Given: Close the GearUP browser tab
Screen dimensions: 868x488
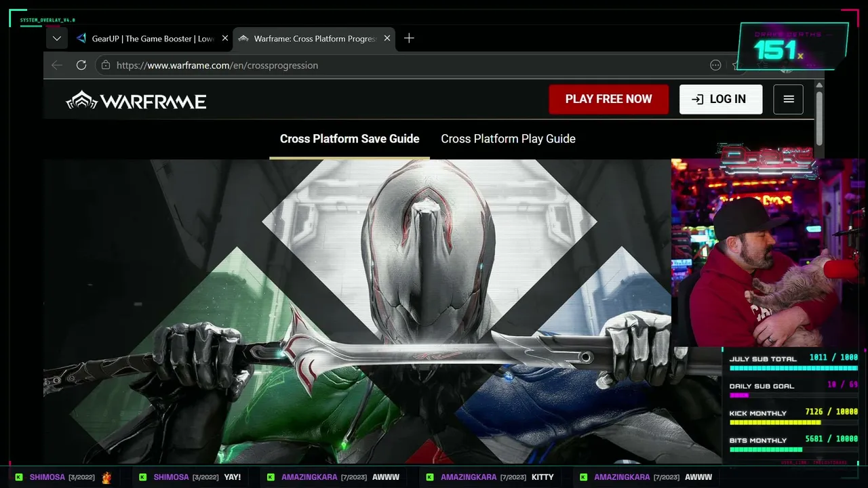Looking at the screenshot, I should point(225,39).
